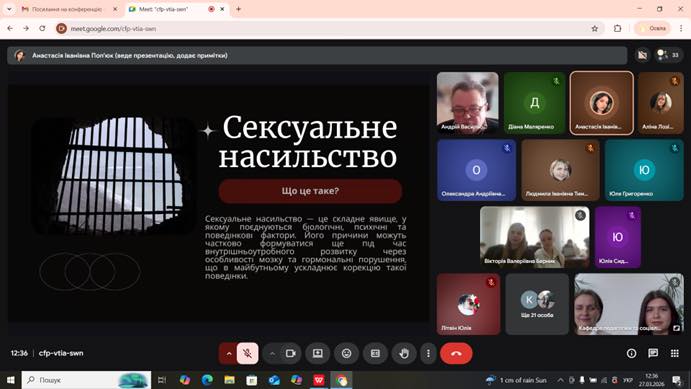Select Андрій participant video tile
This screenshot has width=691, height=389.
click(468, 103)
